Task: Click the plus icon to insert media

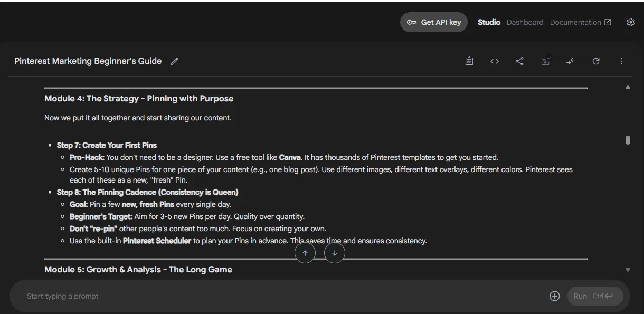Action: point(554,296)
